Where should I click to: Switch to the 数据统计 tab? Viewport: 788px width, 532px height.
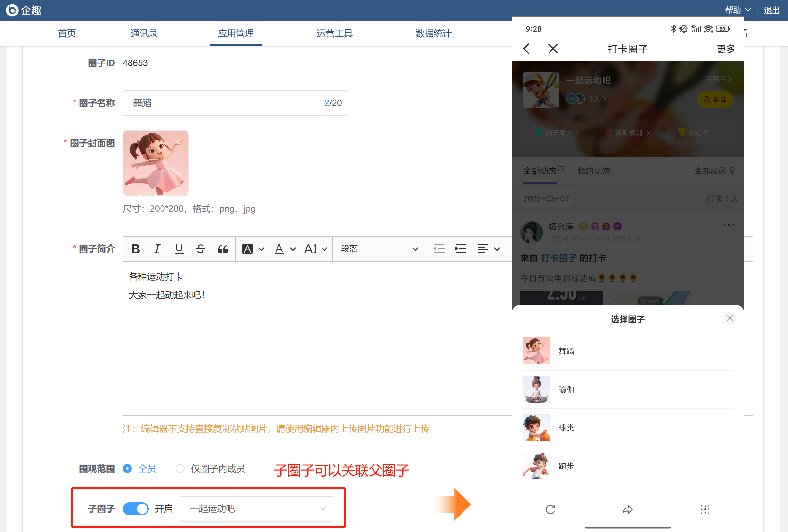click(x=433, y=33)
